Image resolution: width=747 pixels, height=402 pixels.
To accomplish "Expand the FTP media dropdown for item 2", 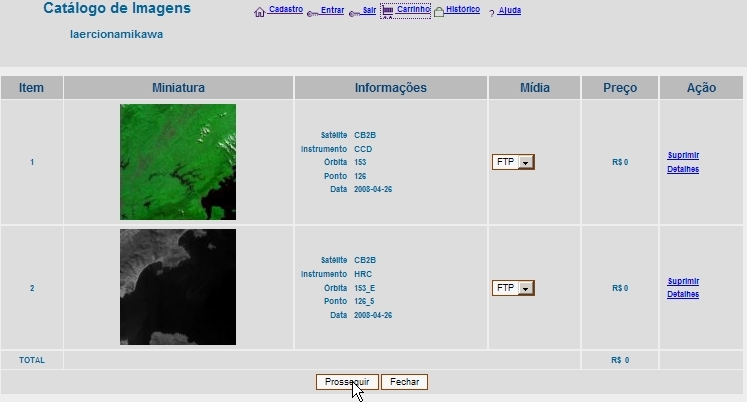I will tap(526, 288).
